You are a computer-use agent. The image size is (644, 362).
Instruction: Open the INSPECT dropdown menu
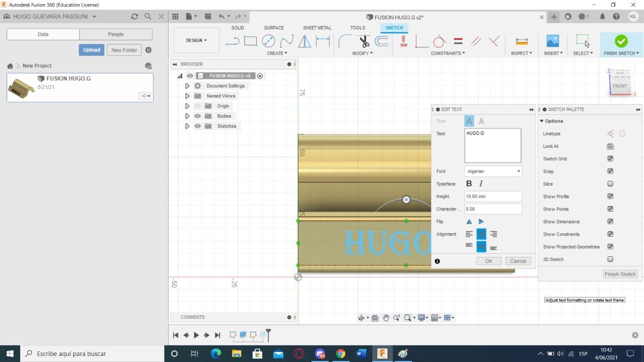click(521, 53)
